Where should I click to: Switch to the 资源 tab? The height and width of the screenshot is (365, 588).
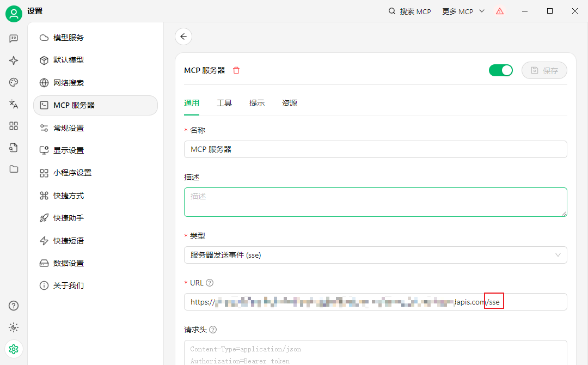pyautogui.click(x=290, y=103)
